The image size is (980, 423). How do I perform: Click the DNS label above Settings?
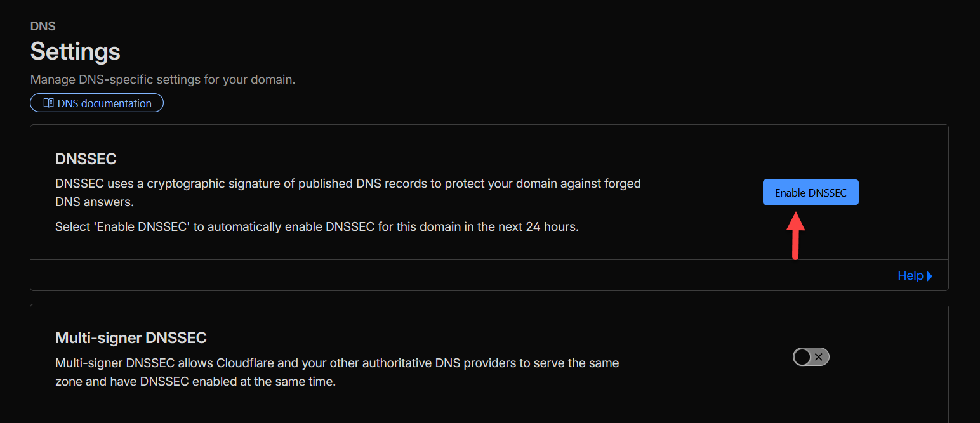[43, 27]
